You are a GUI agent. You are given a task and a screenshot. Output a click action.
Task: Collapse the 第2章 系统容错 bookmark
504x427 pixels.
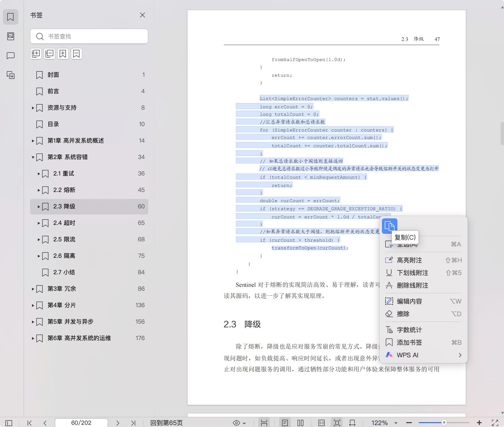(33, 157)
